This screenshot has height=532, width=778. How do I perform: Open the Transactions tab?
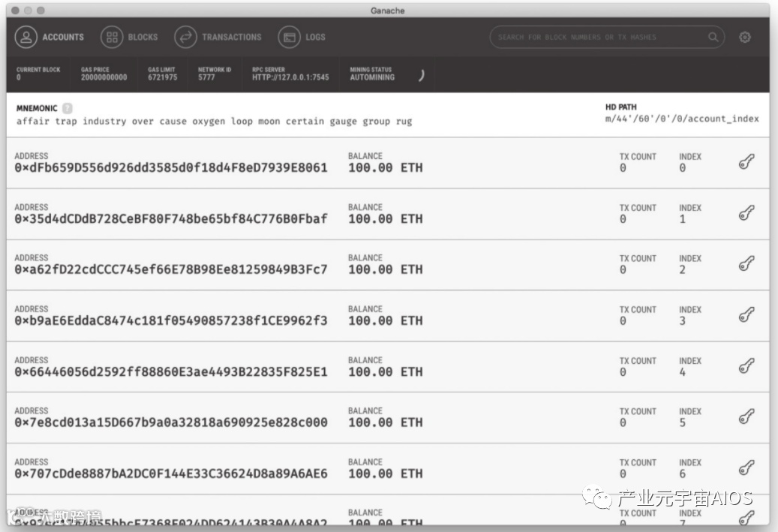218,38
